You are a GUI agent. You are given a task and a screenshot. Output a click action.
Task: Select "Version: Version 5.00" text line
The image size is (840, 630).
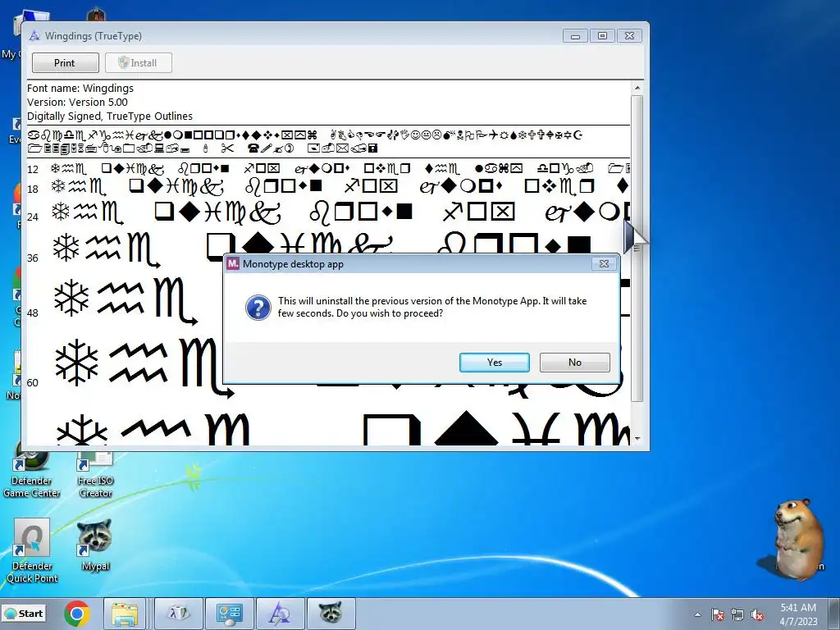point(78,103)
